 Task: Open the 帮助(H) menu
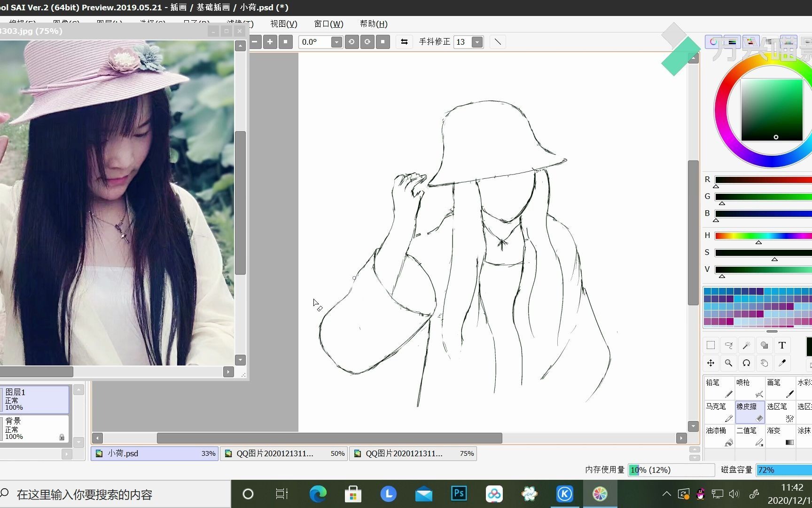coord(374,24)
